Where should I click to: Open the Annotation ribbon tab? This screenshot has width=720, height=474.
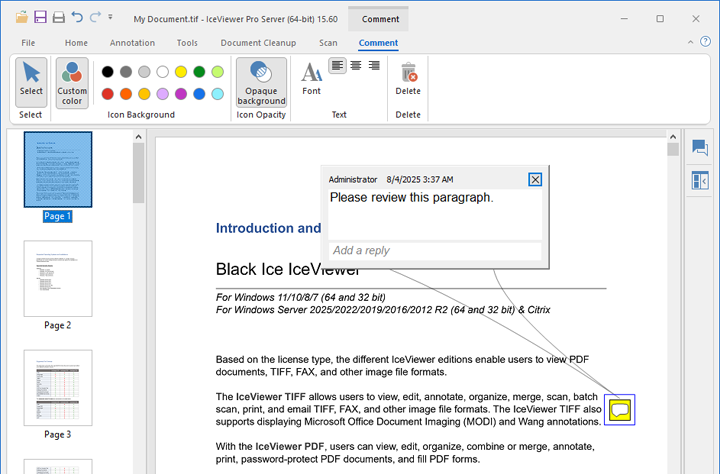pos(132,43)
